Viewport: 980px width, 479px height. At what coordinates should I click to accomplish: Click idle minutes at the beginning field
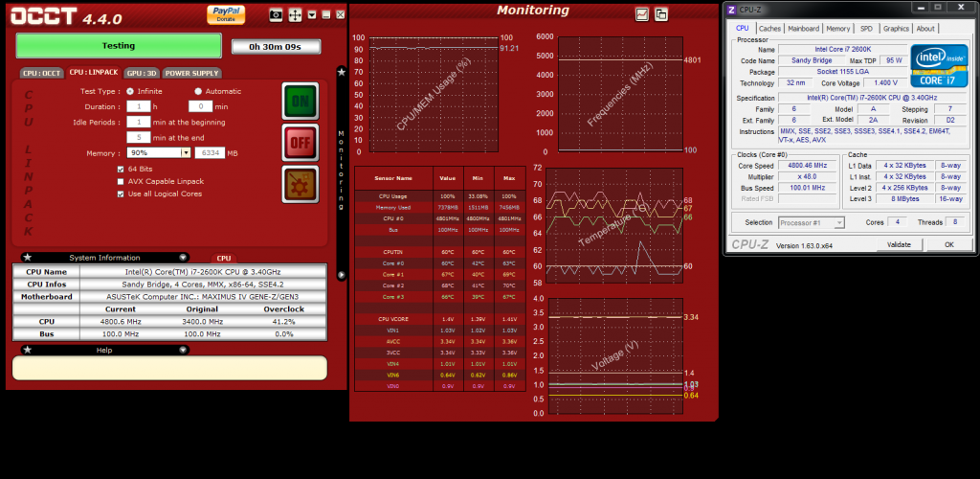coord(138,122)
